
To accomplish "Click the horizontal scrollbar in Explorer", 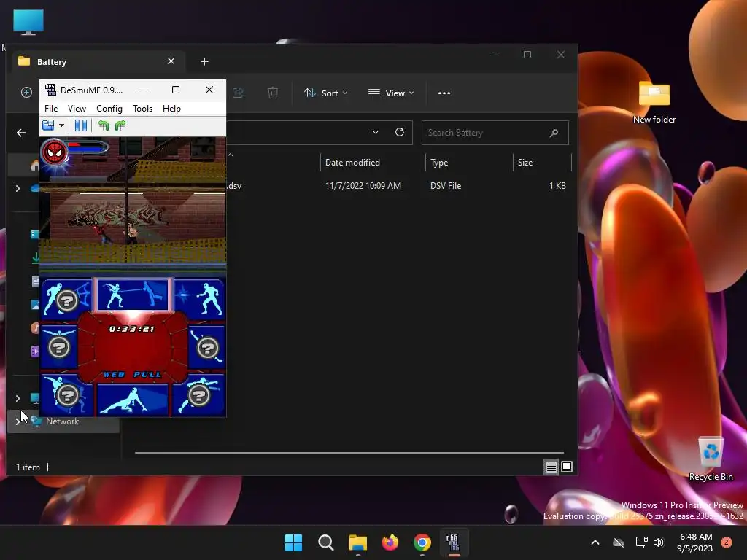I will pyautogui.click(x=349, y=453).
